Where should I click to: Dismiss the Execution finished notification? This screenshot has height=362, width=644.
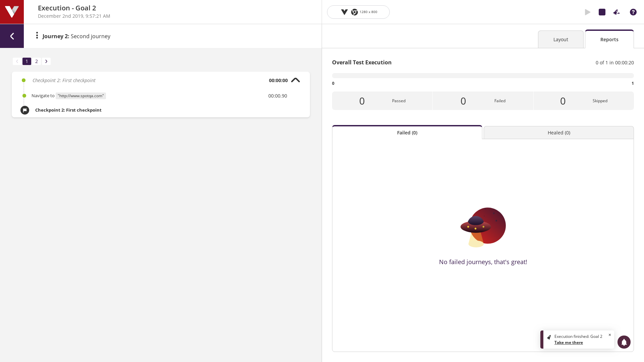pos(610,335)
